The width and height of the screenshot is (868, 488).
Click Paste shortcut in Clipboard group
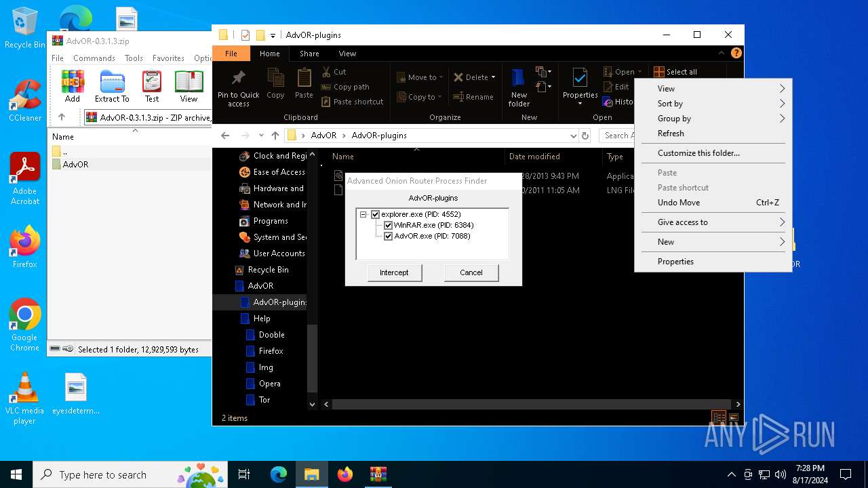pyautogui.click(x=353, y=102)
